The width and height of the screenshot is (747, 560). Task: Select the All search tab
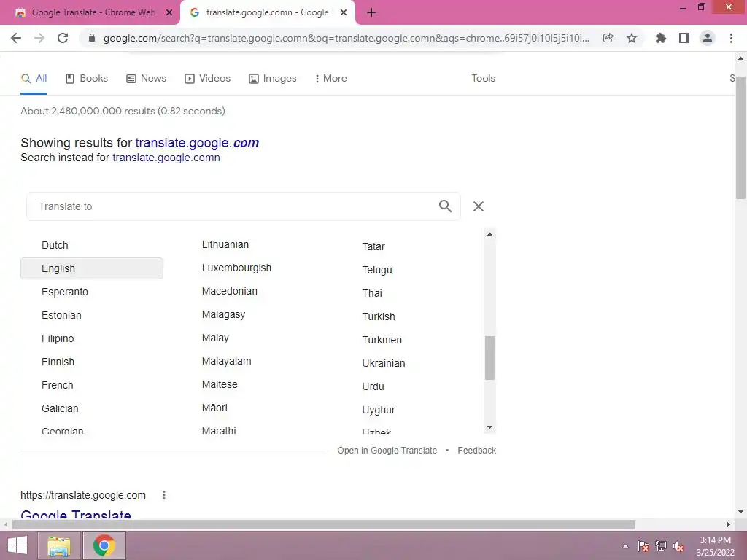(x=34, y=79)
